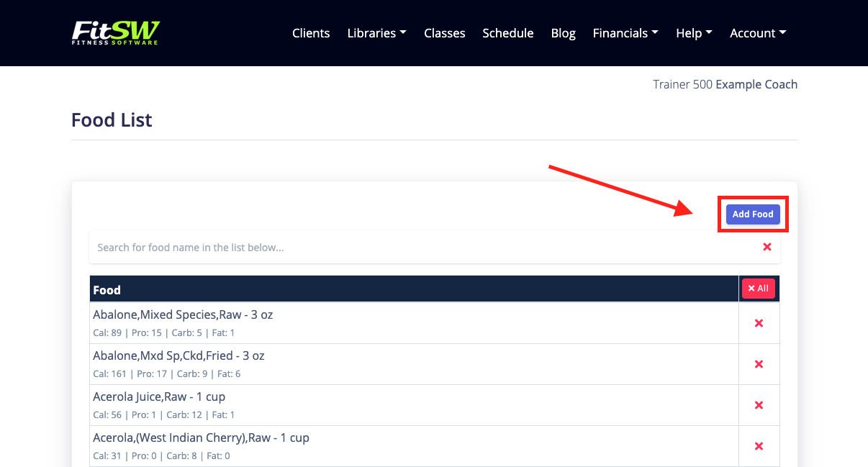
Task: Open the Help dropdown menu
Action: click(x=693, y=32)
